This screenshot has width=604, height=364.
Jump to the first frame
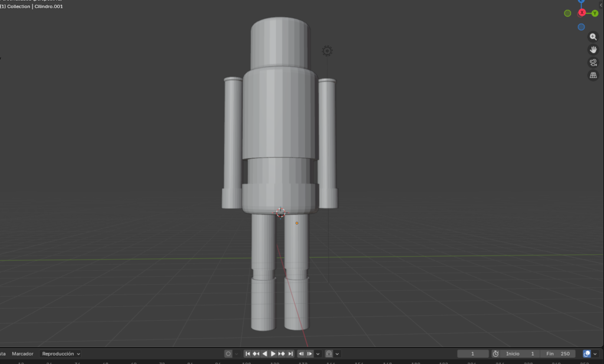(248, 353)
